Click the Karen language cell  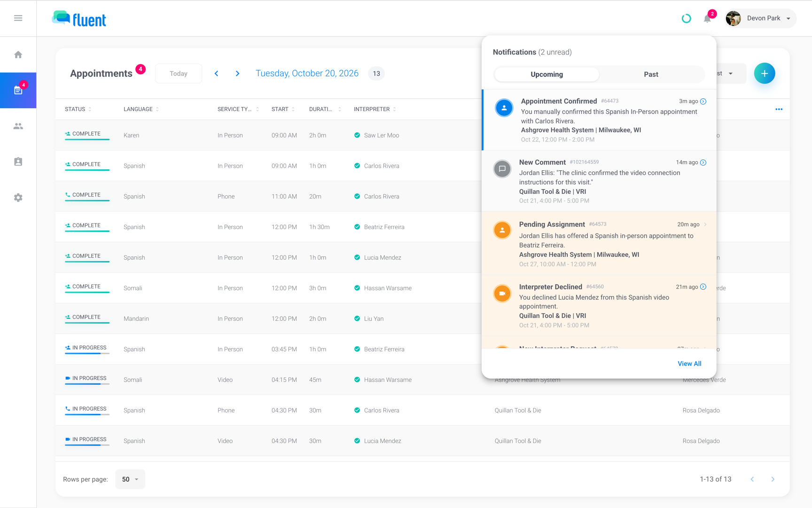[131, 135]
